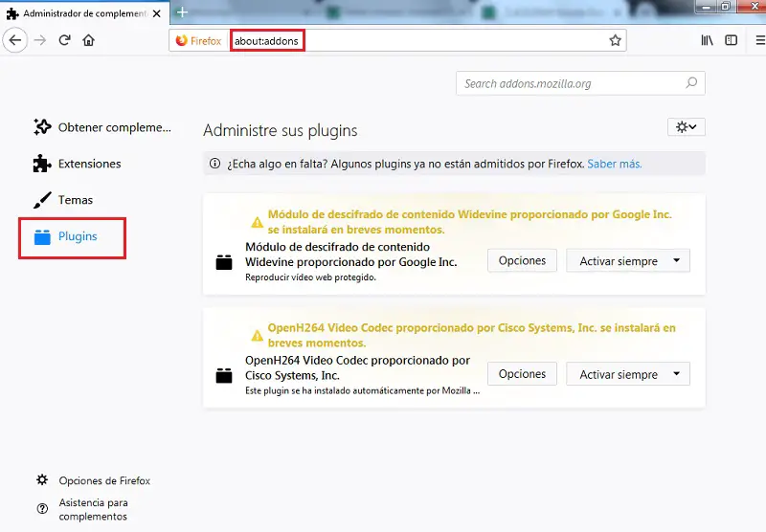Click yellow OpenH264 'se instalará' warning message
The width and height of the screenshot is (766, 532).
[472, 335]
